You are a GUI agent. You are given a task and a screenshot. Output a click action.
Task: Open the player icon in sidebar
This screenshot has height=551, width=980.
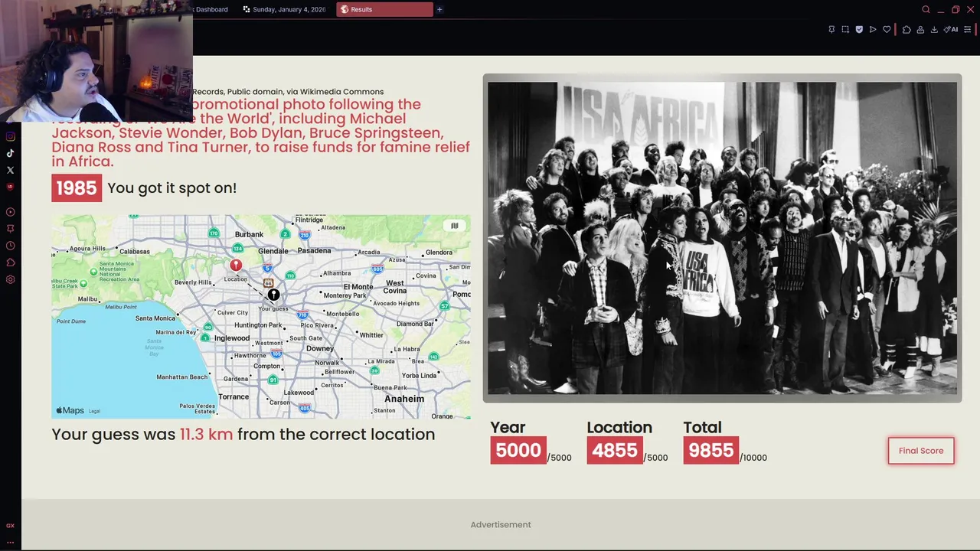[10, 212]
